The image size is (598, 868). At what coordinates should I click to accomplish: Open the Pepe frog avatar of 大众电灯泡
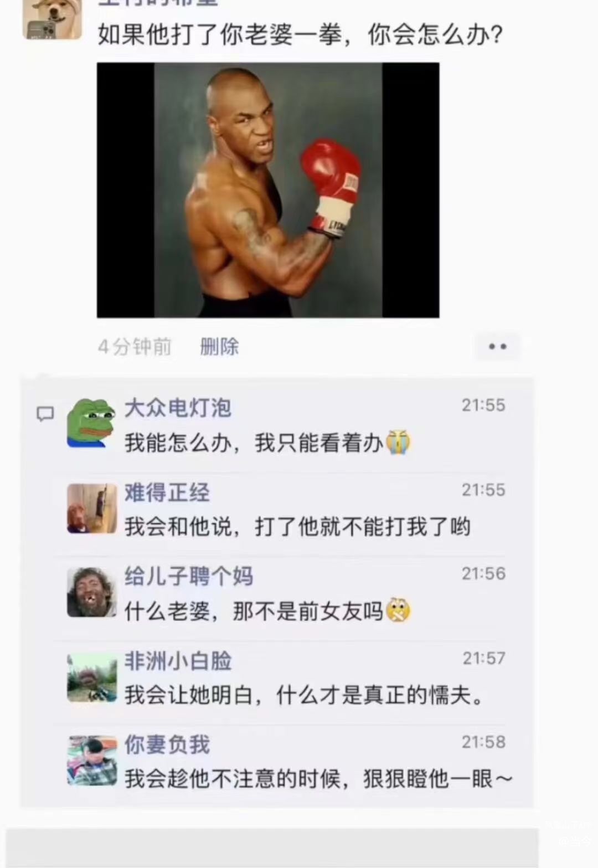coord(91,423)
